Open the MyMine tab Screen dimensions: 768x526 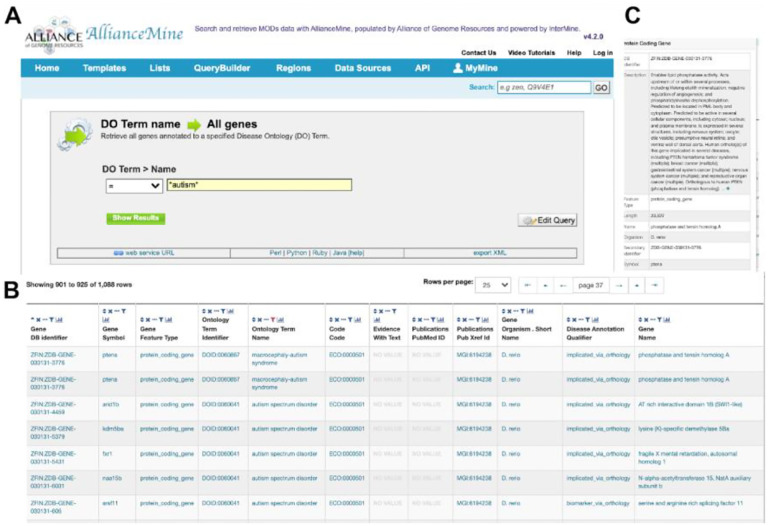475,68
